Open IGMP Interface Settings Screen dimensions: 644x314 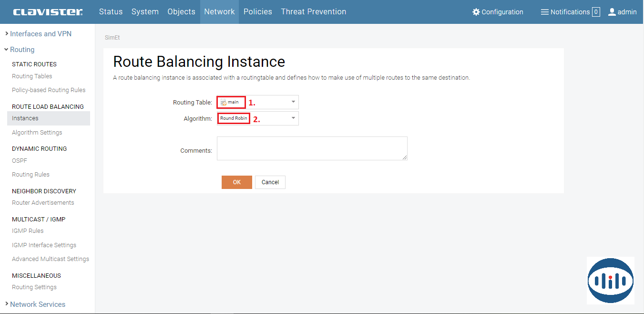point(44,245)
